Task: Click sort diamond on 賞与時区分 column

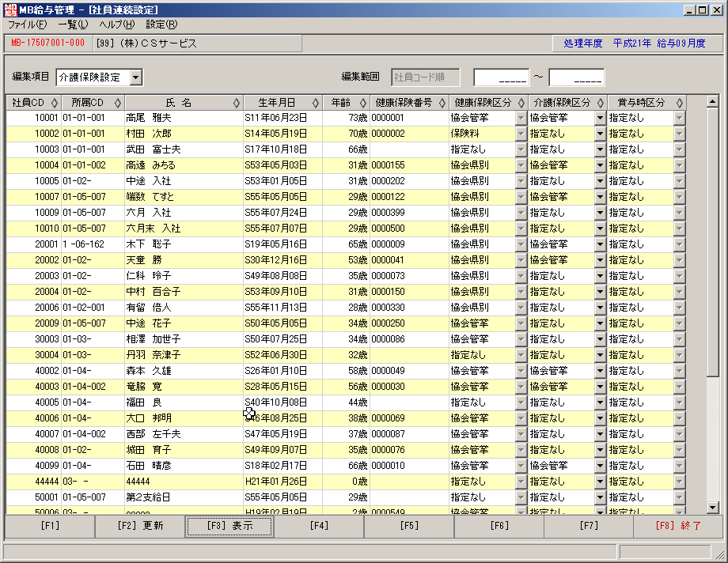Action: coord(680,103)
